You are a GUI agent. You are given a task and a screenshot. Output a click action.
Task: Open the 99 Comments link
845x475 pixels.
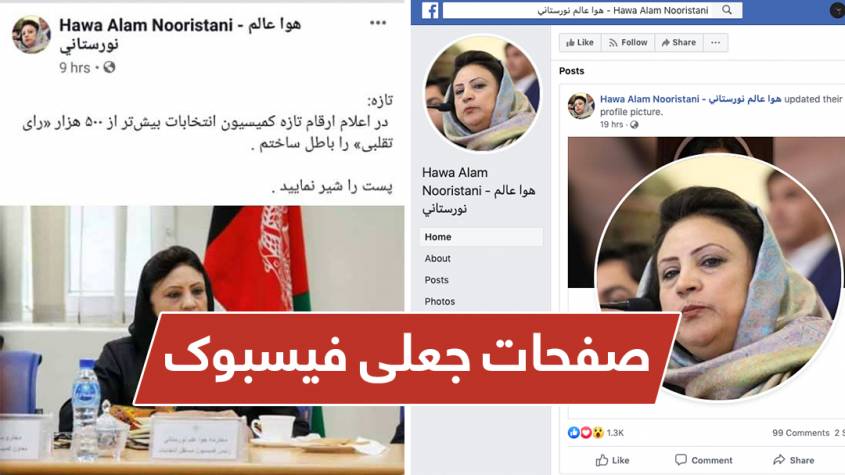(x=800, y=432)
